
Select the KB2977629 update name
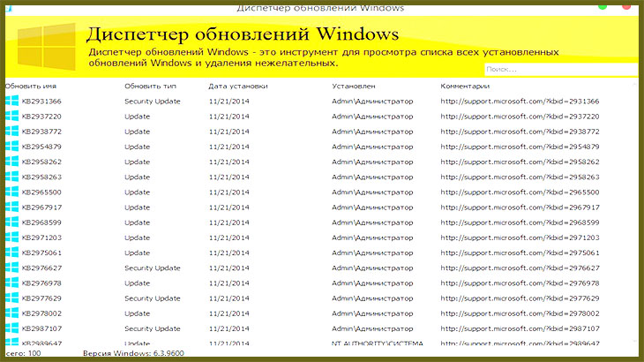point(41,298)
